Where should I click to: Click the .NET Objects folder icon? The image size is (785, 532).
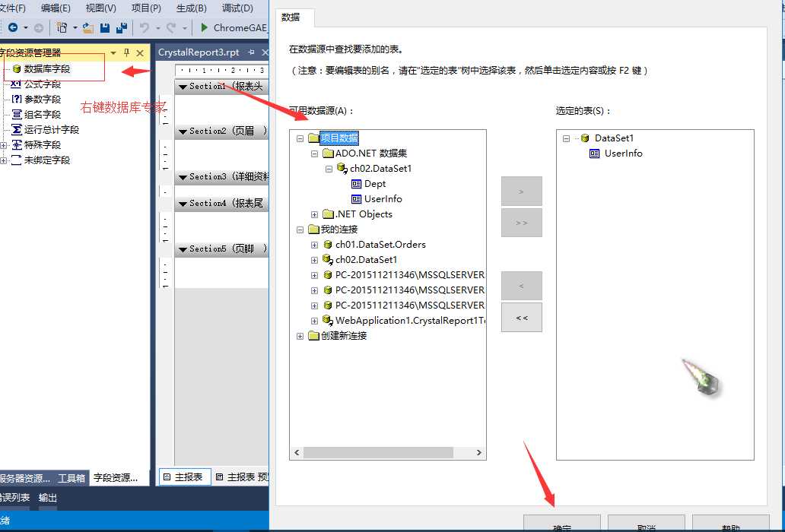(328, 214)
